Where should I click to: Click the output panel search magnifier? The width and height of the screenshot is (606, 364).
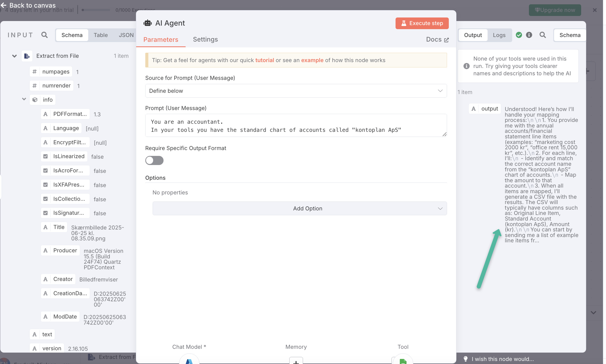[543, 35]
